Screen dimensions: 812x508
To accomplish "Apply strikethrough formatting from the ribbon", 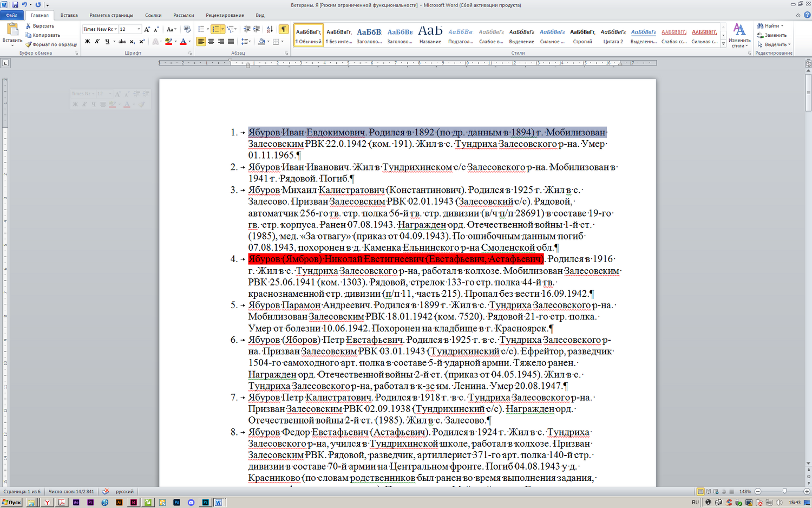I will (x=122, y=42).
